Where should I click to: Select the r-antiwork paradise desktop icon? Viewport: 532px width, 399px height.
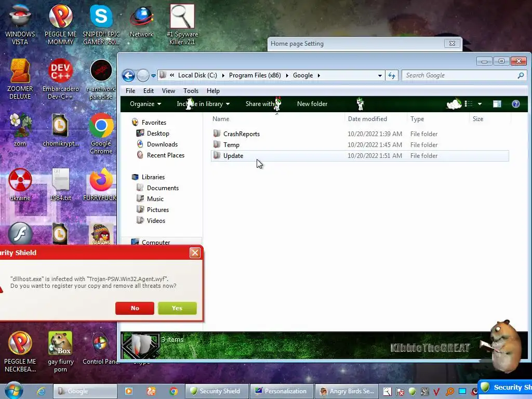101,79
